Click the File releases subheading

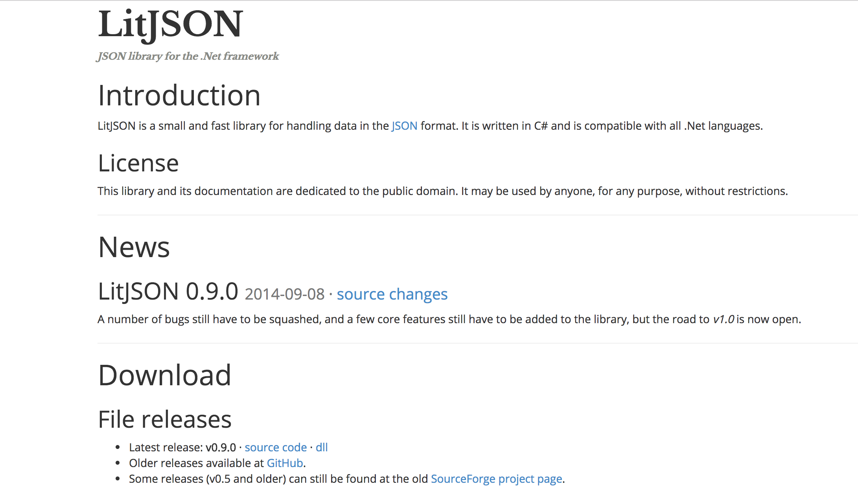point(165,419)
